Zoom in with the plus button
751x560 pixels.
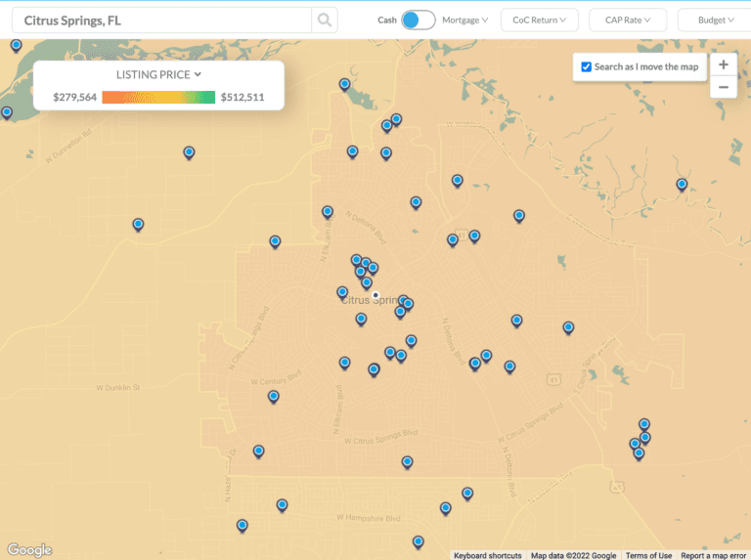point(723,65)
